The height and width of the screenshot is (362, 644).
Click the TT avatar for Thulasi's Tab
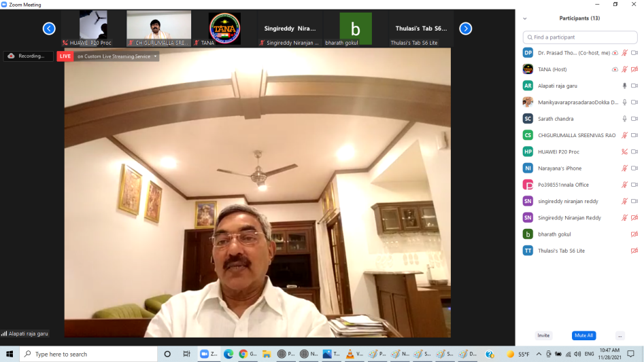coord(528,251)
